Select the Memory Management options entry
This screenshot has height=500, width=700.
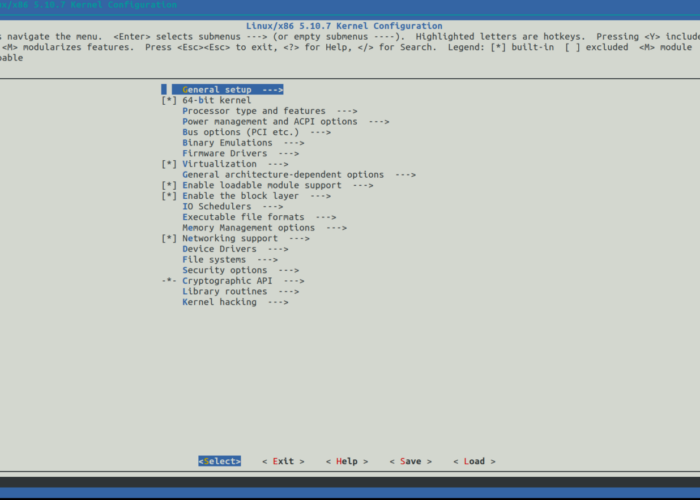pos(249,228)
